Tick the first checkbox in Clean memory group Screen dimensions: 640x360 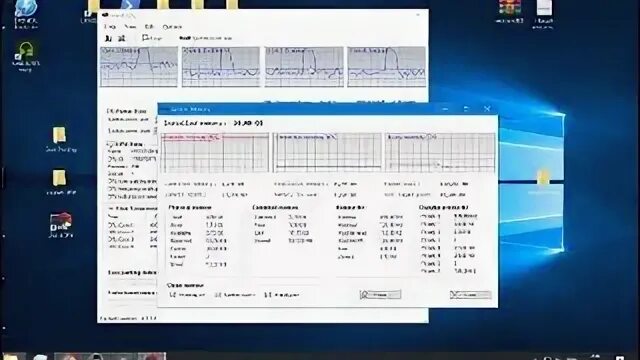pos(173,295)
